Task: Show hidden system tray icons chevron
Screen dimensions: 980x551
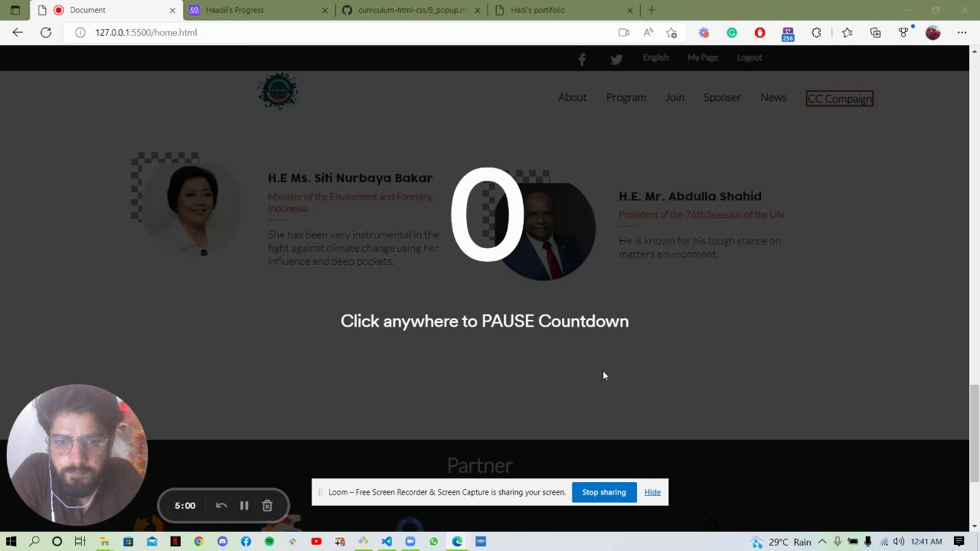Action: tap(823, 542)
